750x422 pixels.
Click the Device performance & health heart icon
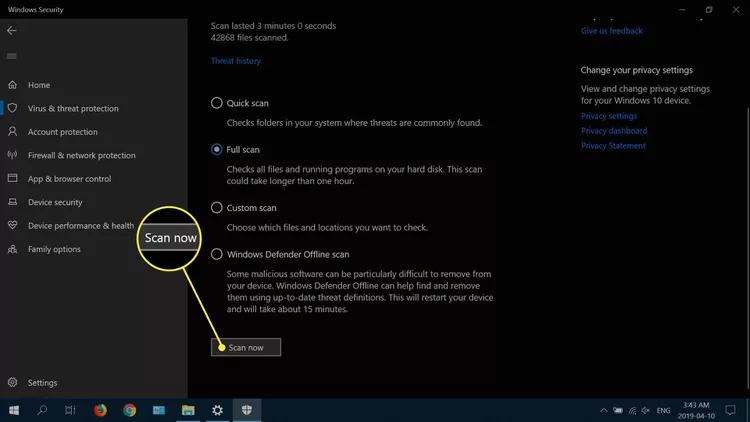(12, 225)
